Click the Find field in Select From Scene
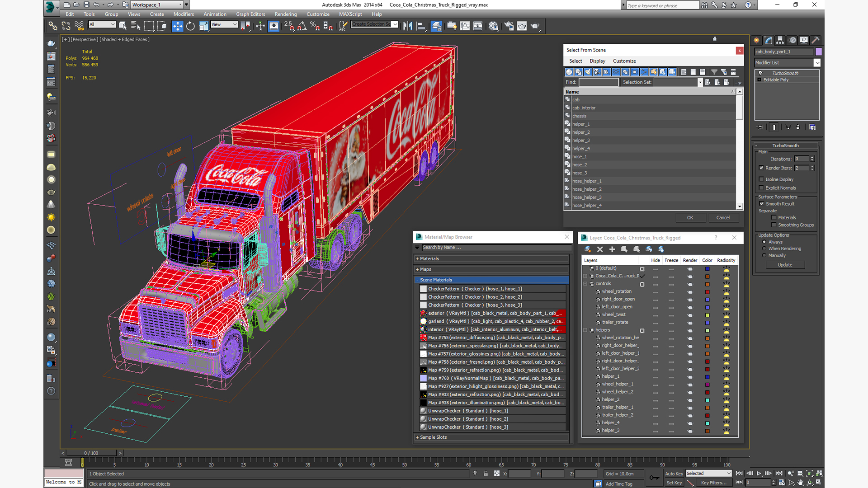The image size is (868, 488). tap(599, 82)
